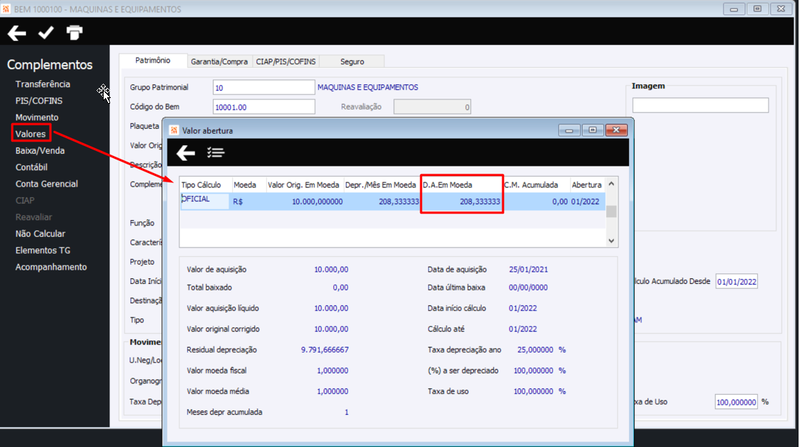Go back using Valor abertura arrow icon
800x447 pixels.
click(186, 153)
